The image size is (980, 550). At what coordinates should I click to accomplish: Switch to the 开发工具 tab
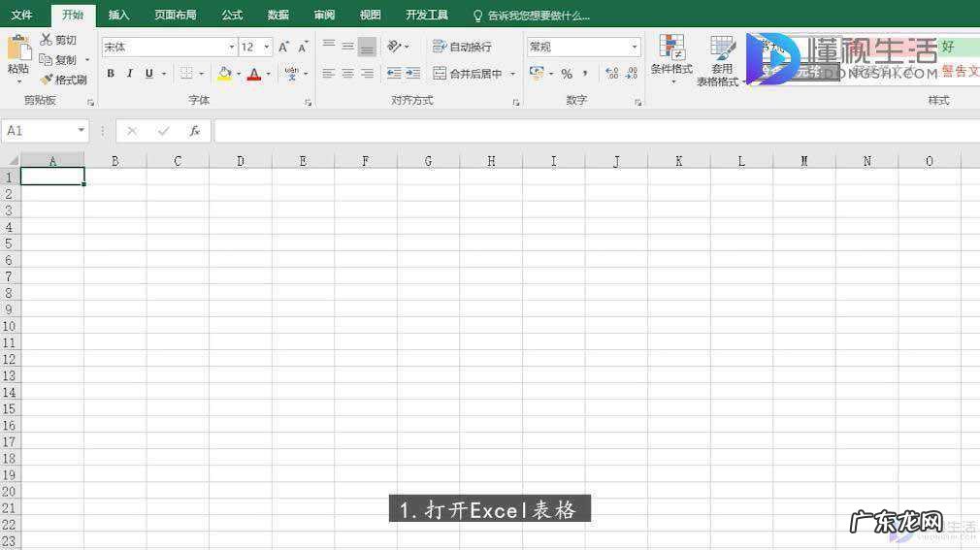pyautogui.click(x=427, y=15)
